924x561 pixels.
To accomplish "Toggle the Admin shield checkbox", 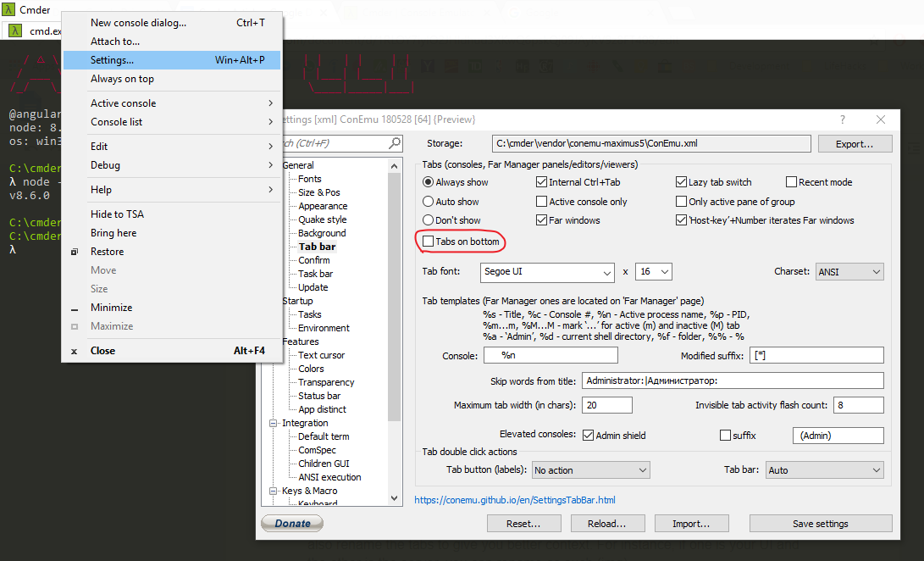I will (x=588, y=436).
